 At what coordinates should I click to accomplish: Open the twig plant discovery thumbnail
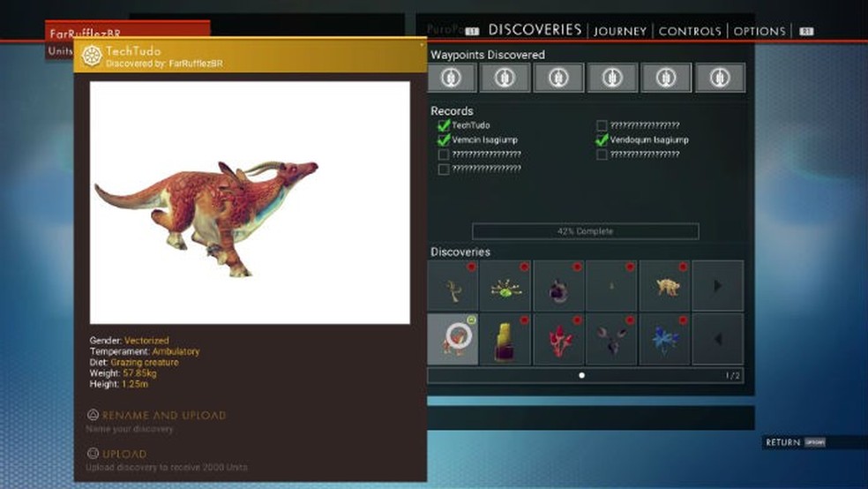pyautogui.click(x=453, y=286)
